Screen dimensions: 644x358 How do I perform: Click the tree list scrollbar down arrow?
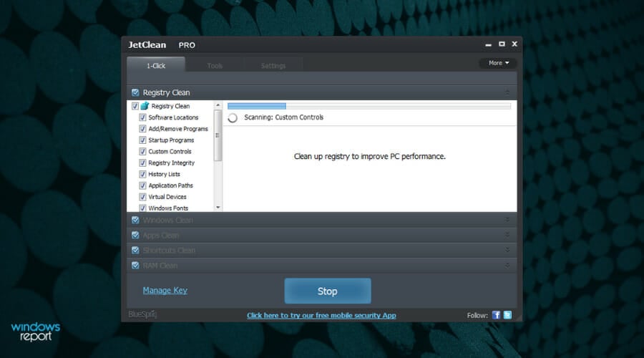click(218, 207)
